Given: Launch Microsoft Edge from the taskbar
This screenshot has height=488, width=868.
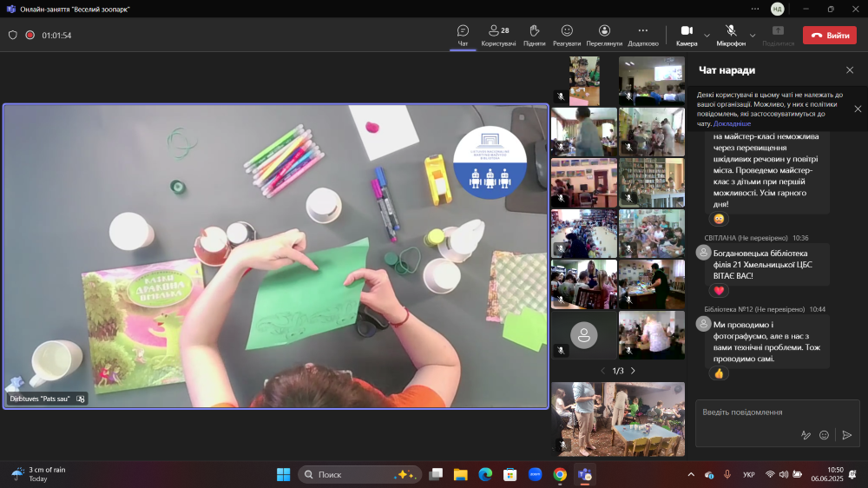Looking at the screenshot, I should [x=485, y=474].
